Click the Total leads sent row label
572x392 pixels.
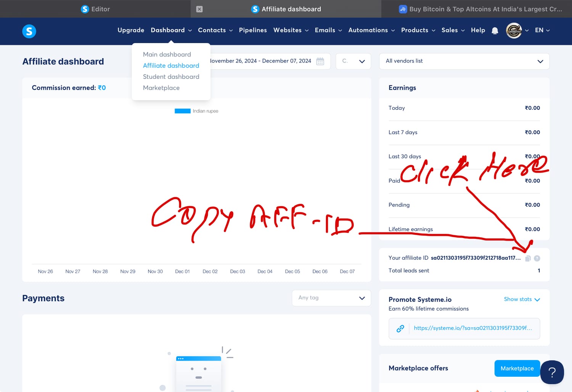(409, 271)
